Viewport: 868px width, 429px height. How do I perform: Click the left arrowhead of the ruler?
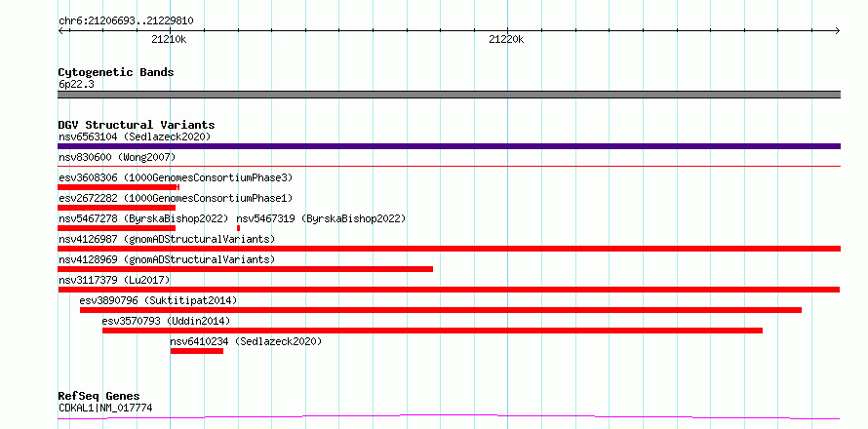click(x=60, y=31)
